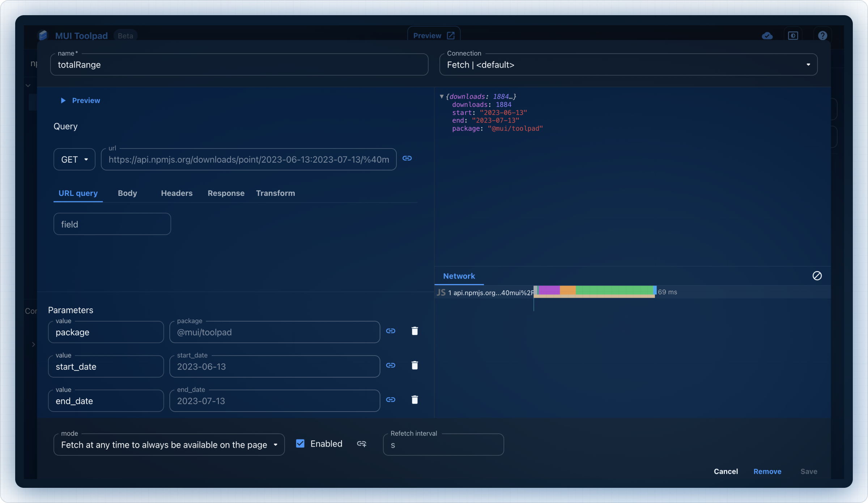Switch to the Response tab
The height and width of the screenshot is (503, 868).
point(226,193)
